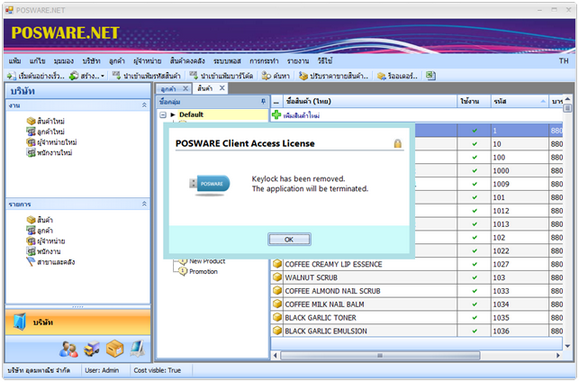This screenshot has width=579, height=382.
Task: Open the สินค้าคงคลัง menu
Action: (x=187, y=61)
